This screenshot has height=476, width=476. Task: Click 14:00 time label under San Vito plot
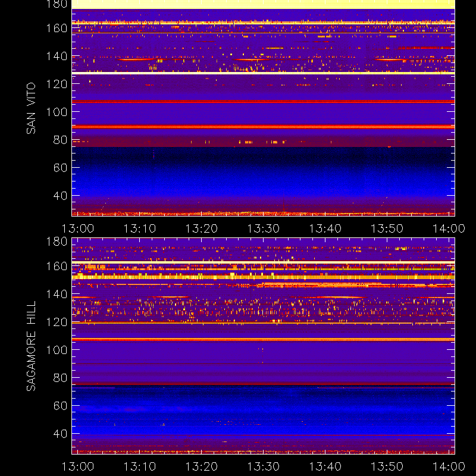click(x=449, y=228)
